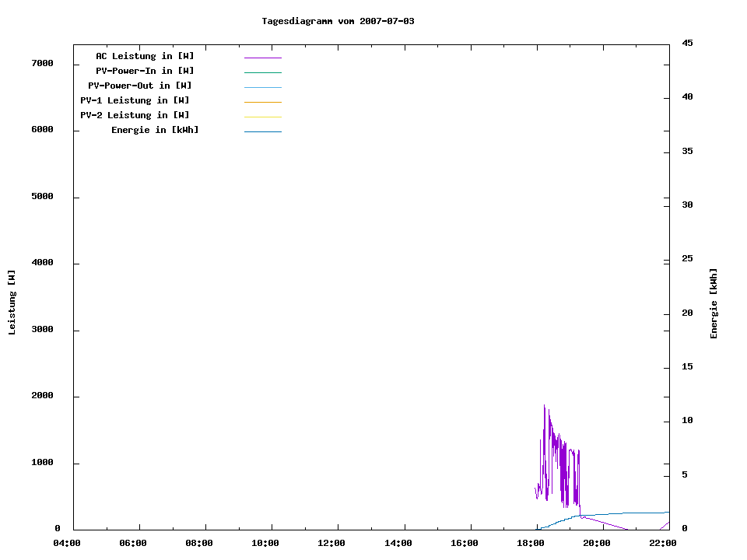Click the 18:00 time axis label

pos(531,543)
